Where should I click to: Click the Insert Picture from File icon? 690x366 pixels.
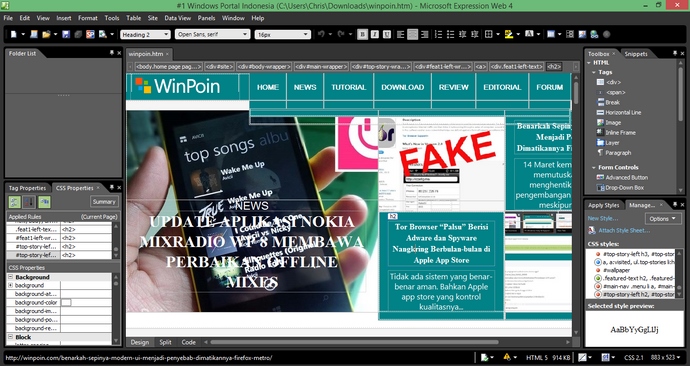tap(582, 34)
